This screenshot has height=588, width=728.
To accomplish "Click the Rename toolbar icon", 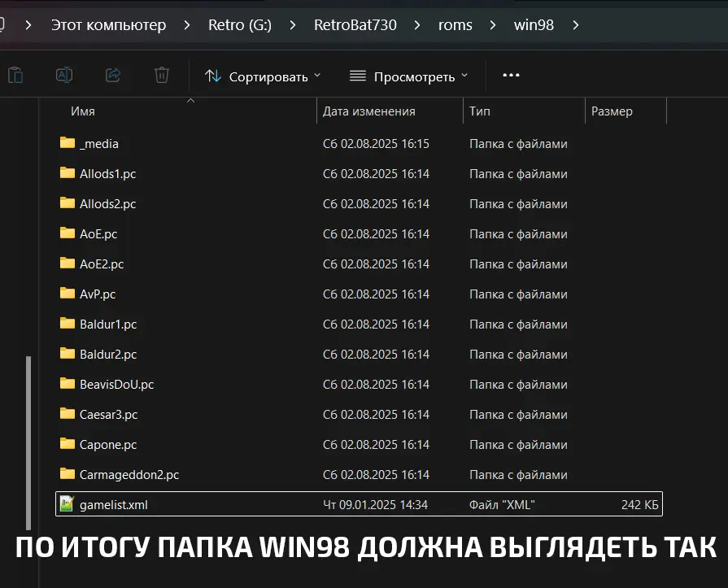I will [64, 75].
